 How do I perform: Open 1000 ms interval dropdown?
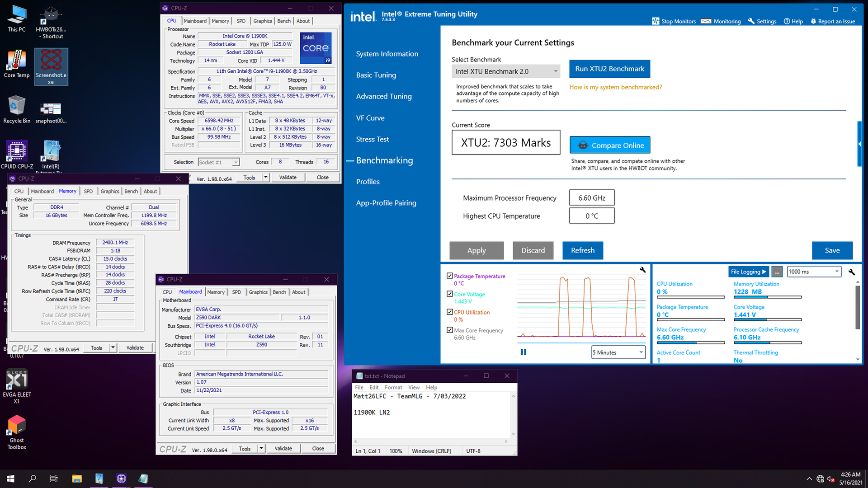tap(814, 272)
